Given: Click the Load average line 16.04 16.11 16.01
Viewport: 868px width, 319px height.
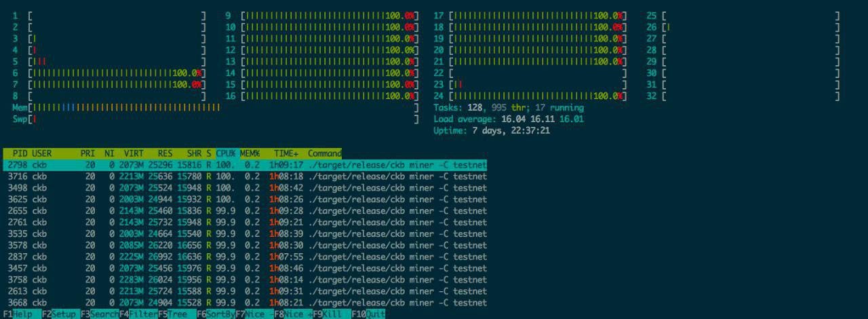Looking at the screenshot, I should click(x=509, y=119).
